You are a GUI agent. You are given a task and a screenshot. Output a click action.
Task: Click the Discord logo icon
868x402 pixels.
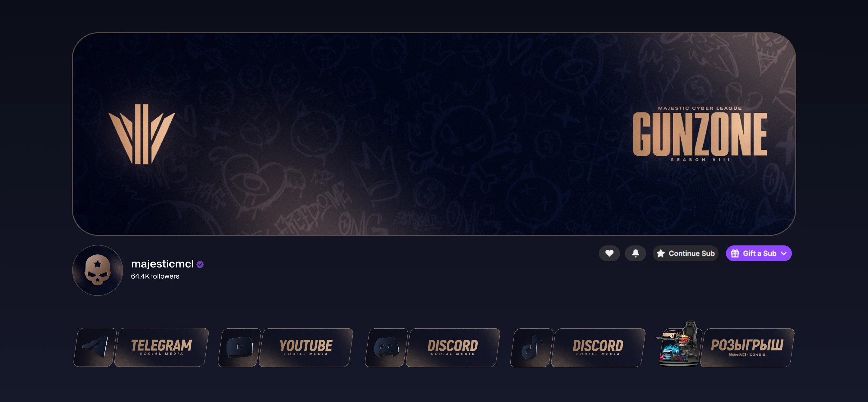387,347
